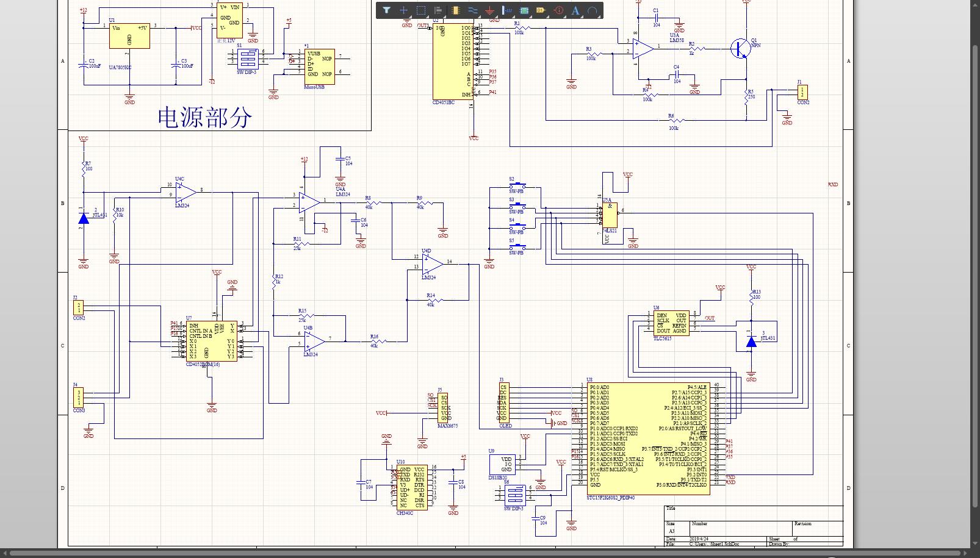Select the arc drawing tool
The image size is (980, 558).
592,10
